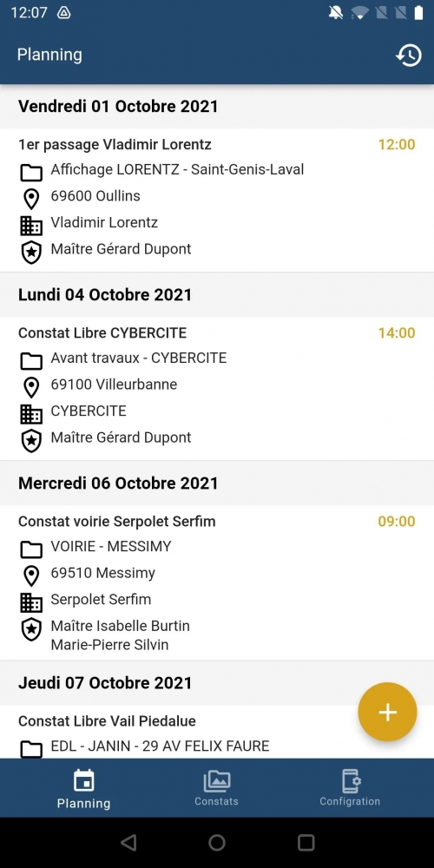Click folder icon beside VOIRIE - MESSIMY
This screenshot has height=868, width=434.
click(31, 549)
